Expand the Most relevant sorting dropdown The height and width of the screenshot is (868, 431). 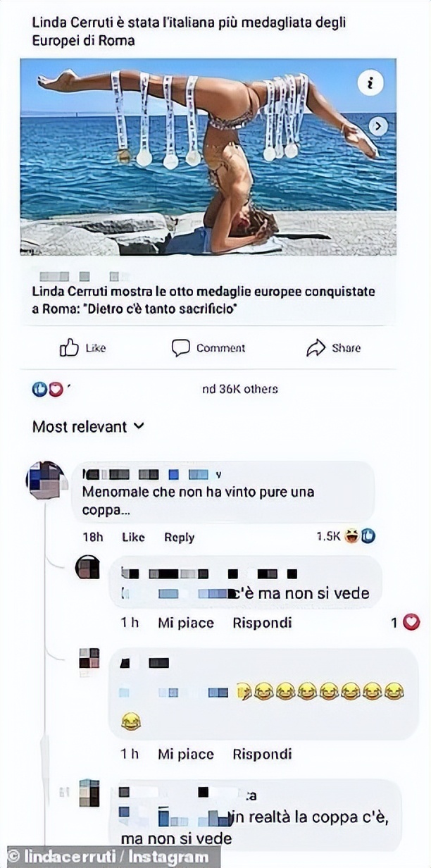(88, 426)
